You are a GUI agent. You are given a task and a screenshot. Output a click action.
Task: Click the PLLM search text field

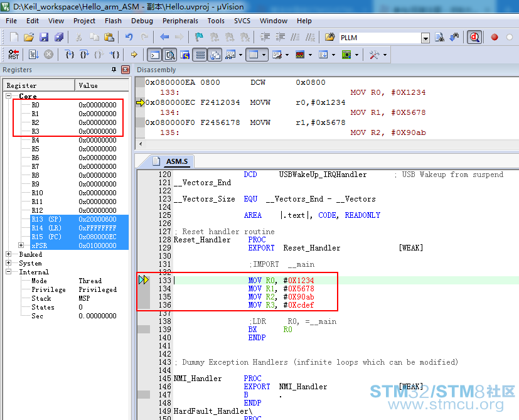[x=380, y=38]
